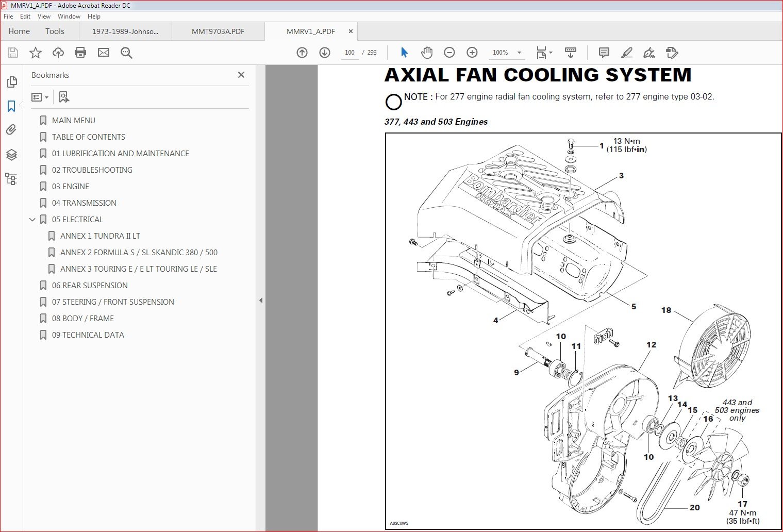Open TABLE OF CONTENTS bookmark
783x532 pixels.
coord(89,137)
